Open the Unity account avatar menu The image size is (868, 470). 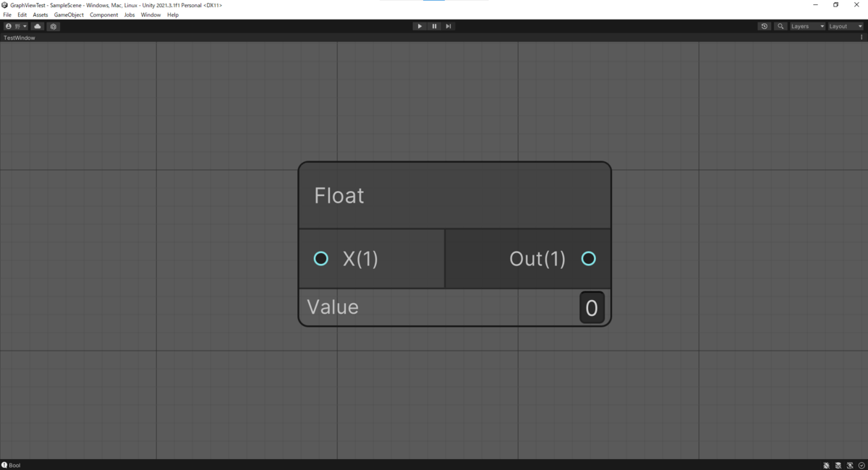pyautogui.click(x=9, y=26)
